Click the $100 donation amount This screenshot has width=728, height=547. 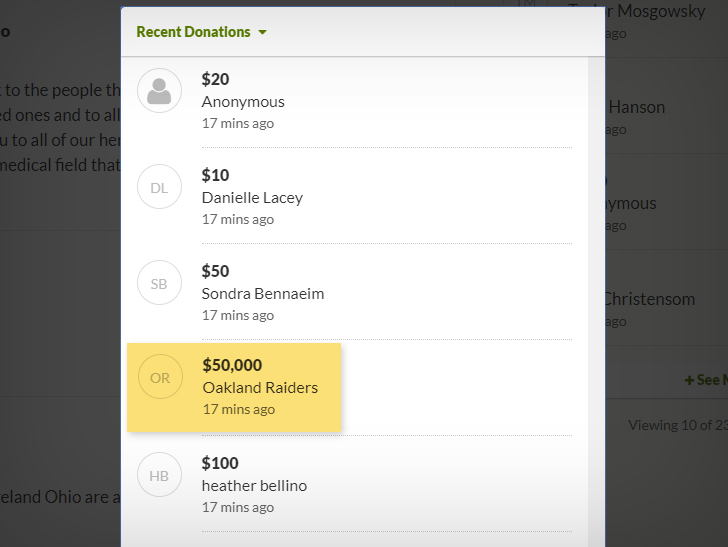(x=220, y=463)
